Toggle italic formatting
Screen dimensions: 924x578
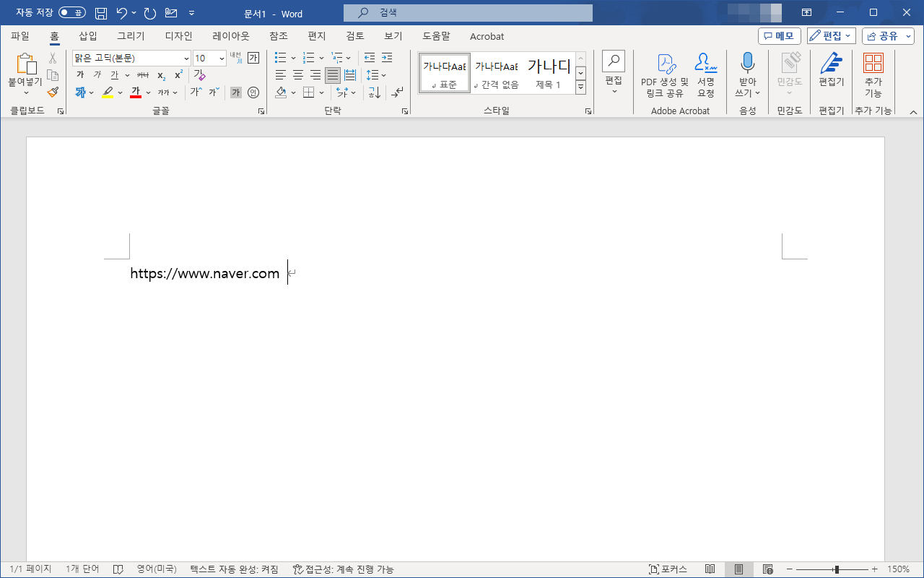coord(97,75)
